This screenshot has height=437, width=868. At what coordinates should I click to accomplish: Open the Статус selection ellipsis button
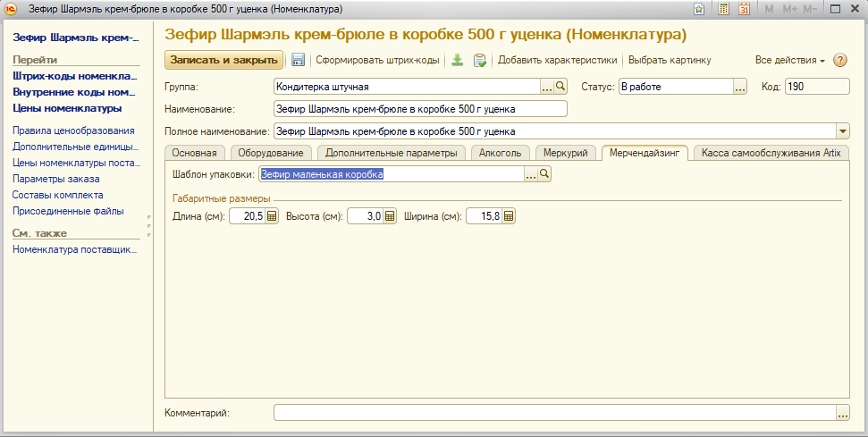739,87
